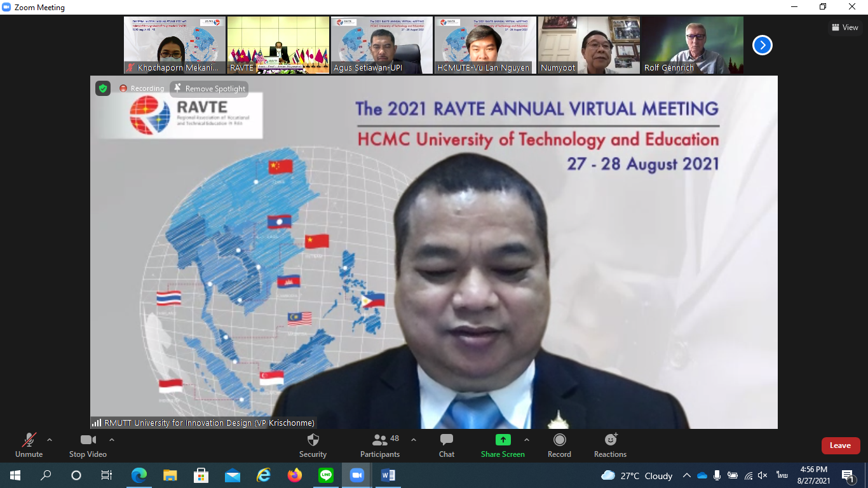The height and width of the screenshot is (488, 868).
Task: Click the green Share Screen button
Action: 503,445
